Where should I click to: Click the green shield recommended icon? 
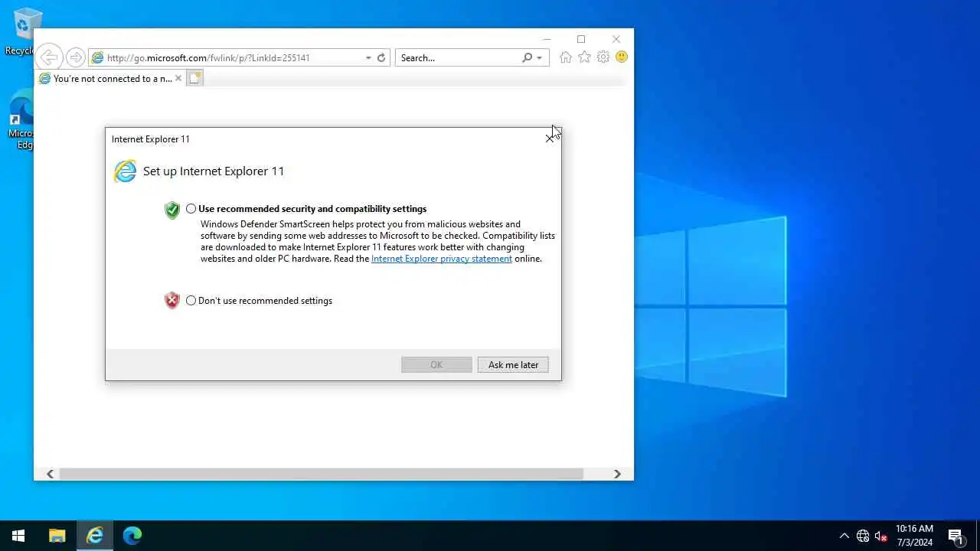[172, 210]
